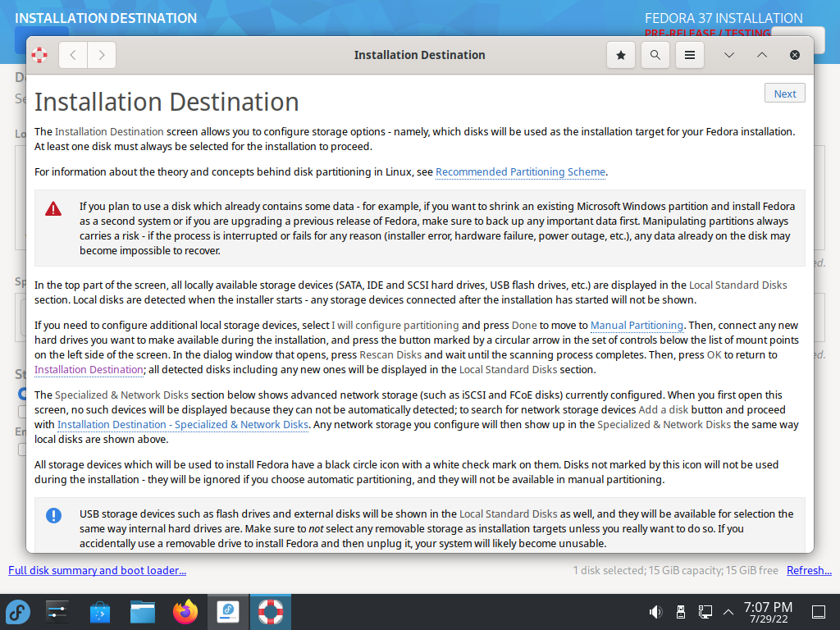Expand hidden system tray icons

point(728,612)
